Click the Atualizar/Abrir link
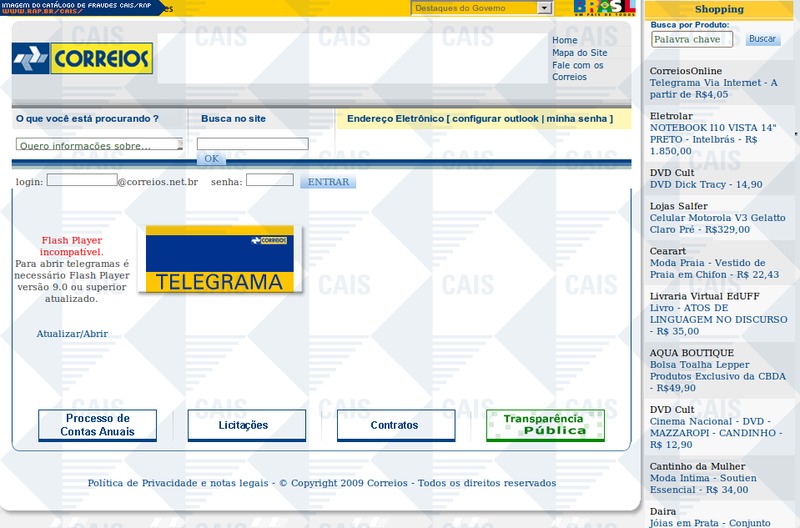 pyautogui.click(x=72, y=334)
